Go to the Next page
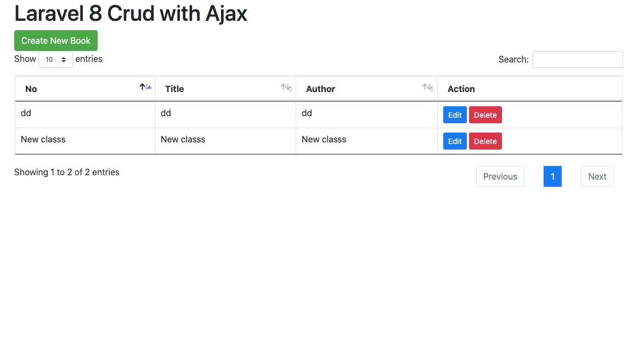644x344 pixels. (597, 176)
